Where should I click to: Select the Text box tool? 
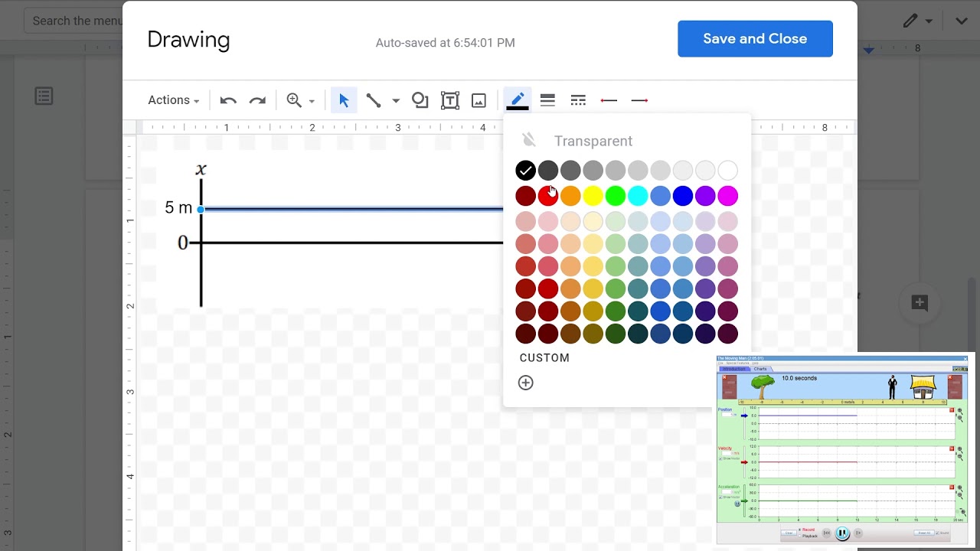[450, 100]
